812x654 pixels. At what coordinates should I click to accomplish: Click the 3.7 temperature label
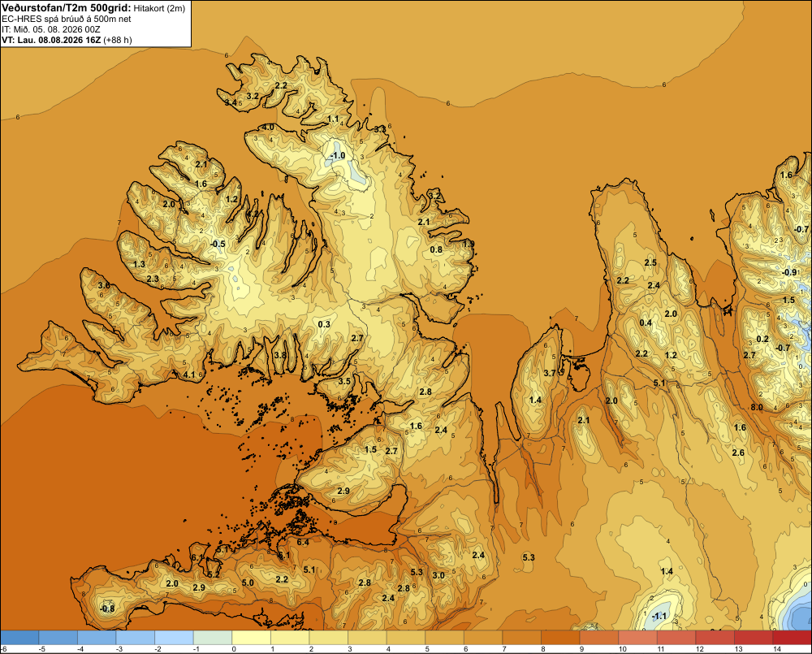point(550,373)
